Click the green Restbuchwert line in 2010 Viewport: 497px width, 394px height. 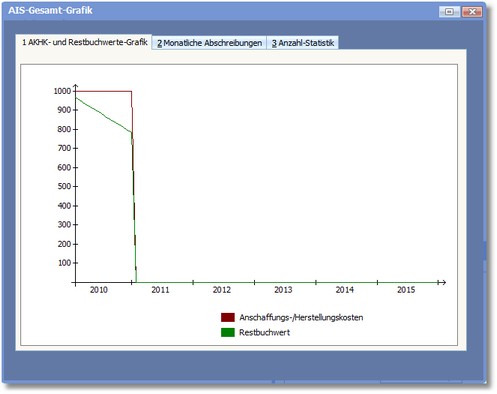tap(103, 114)
